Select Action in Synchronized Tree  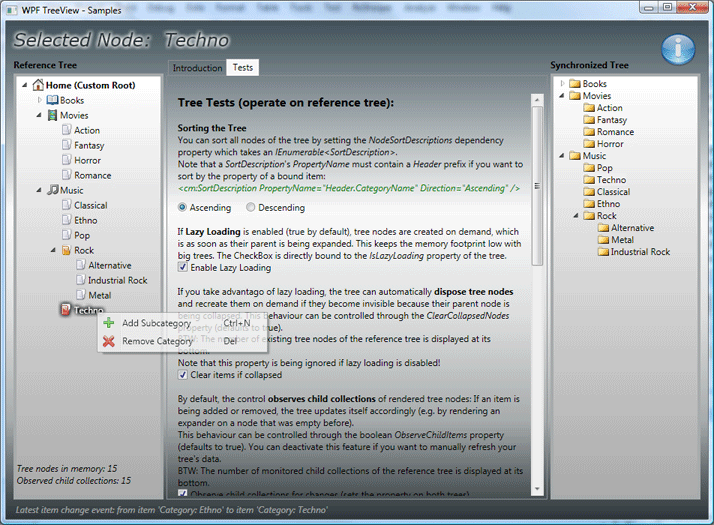tap(609, 107)
